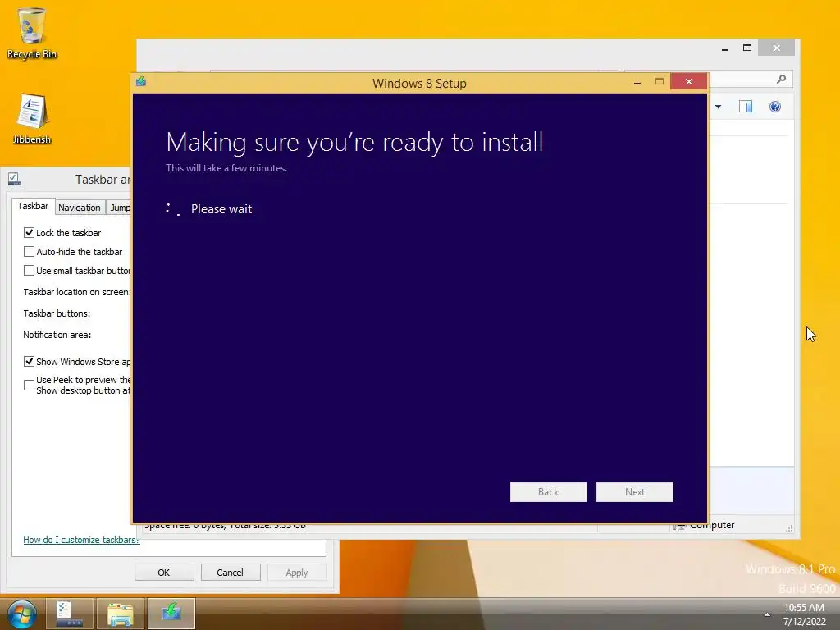Click Cancel in Taskbar properties dialog
840x630 pixels.
point(231,572)
